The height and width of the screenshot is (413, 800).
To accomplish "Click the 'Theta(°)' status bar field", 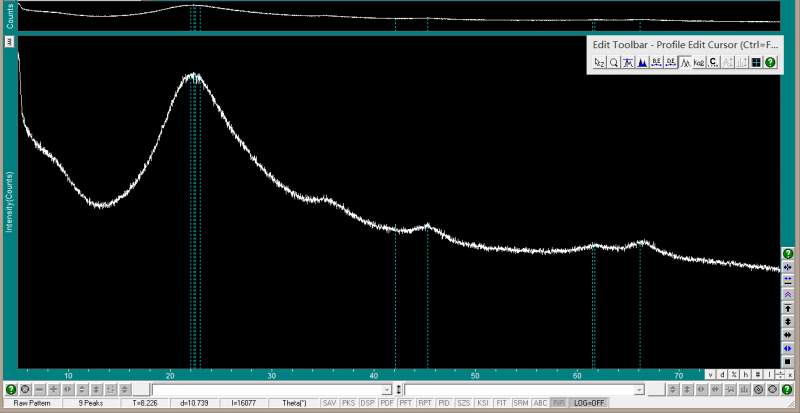I will (x=294, y=403).
